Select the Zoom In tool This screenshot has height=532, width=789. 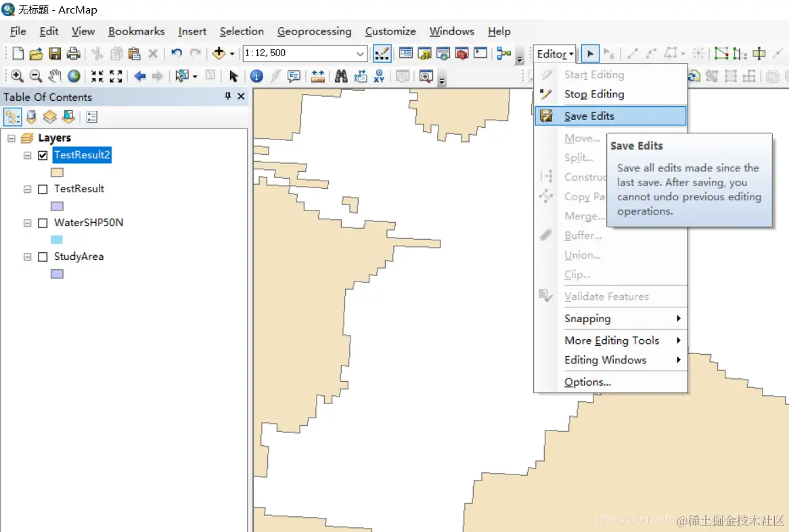tap(17, 76)
